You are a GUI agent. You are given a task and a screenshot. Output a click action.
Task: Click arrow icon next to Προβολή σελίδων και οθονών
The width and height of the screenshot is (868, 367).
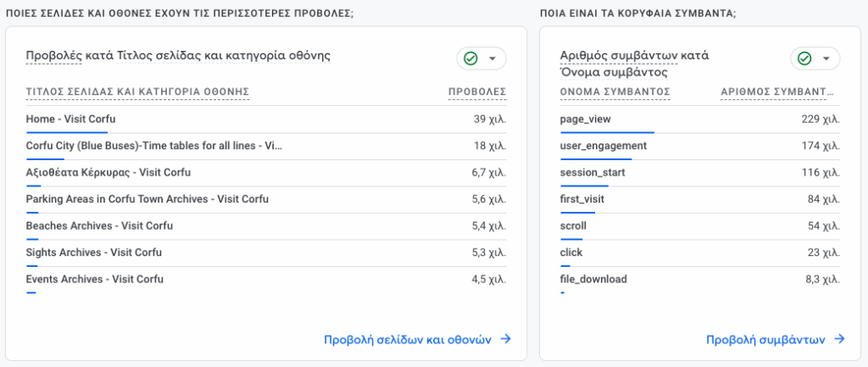coord(505,339)
